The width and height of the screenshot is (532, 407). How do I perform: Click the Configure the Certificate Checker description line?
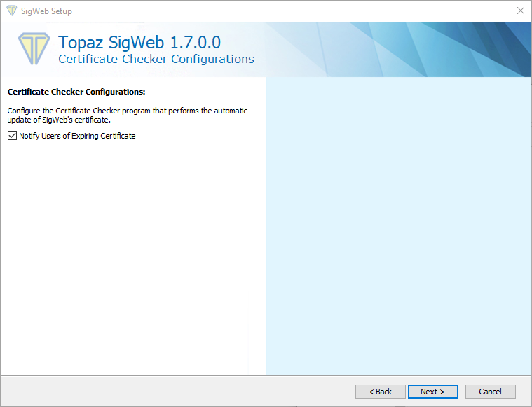coord(127,111)
